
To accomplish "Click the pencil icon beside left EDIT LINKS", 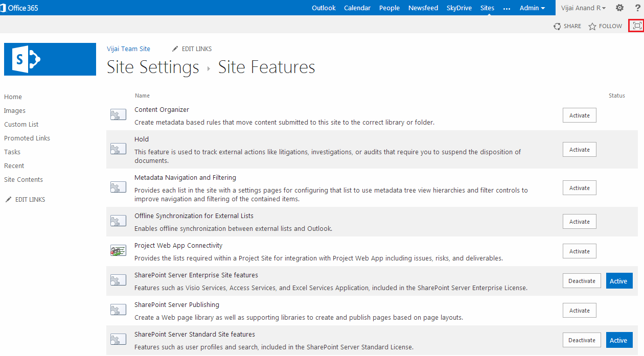I will [x=8, y=200].
